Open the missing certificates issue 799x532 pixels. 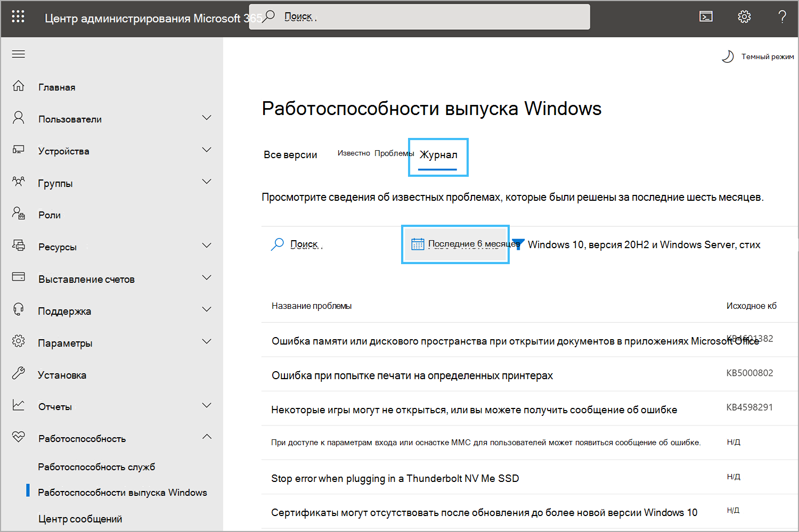click(x=484, y=512)
